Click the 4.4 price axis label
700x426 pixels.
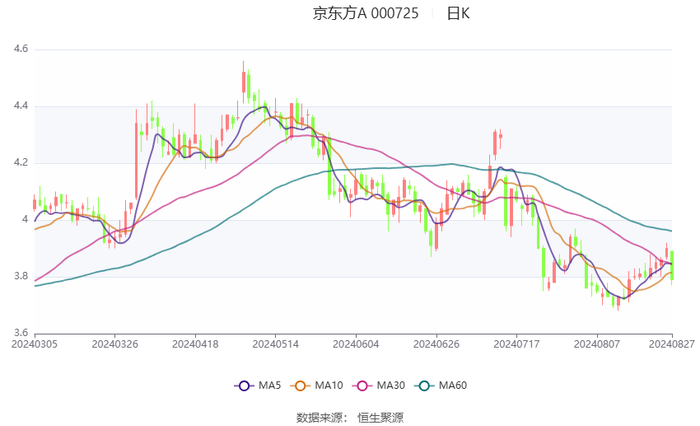(x=21, y=106)
